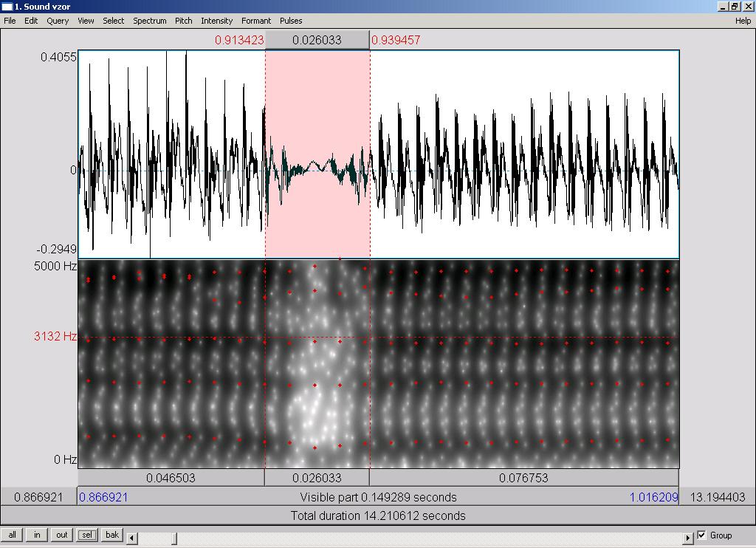This screenshot has width=756, height=548.
Task: Play the following part bar 13.194403
Action: (x=718, y=497)
